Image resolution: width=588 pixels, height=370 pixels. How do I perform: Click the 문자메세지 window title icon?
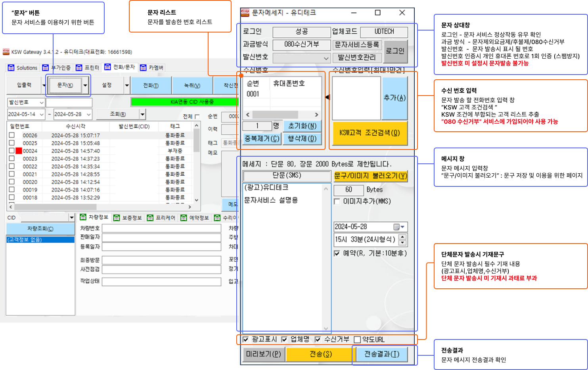point(245,13)
